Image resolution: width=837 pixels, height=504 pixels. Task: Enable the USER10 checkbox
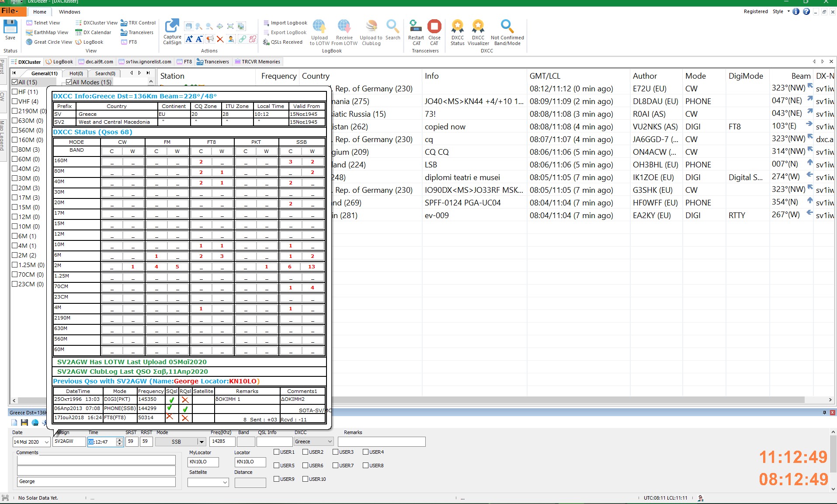point(306,479)
